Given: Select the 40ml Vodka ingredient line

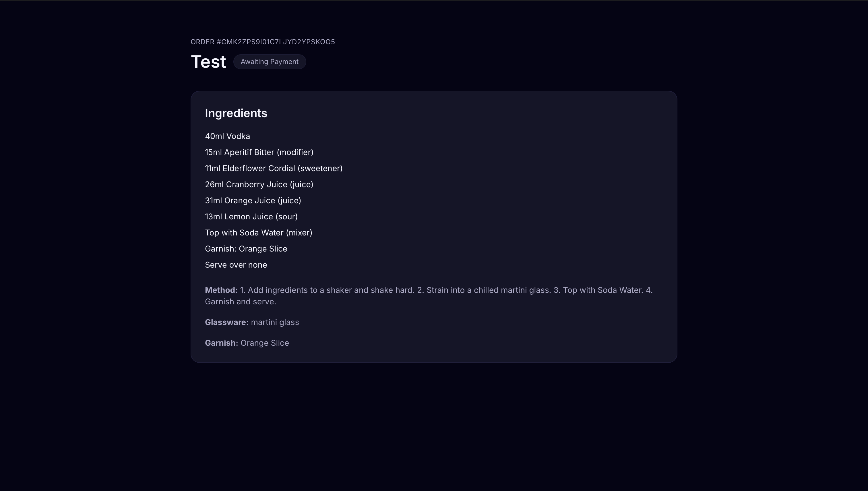Looking at the screenshot, I should point(227,136).
